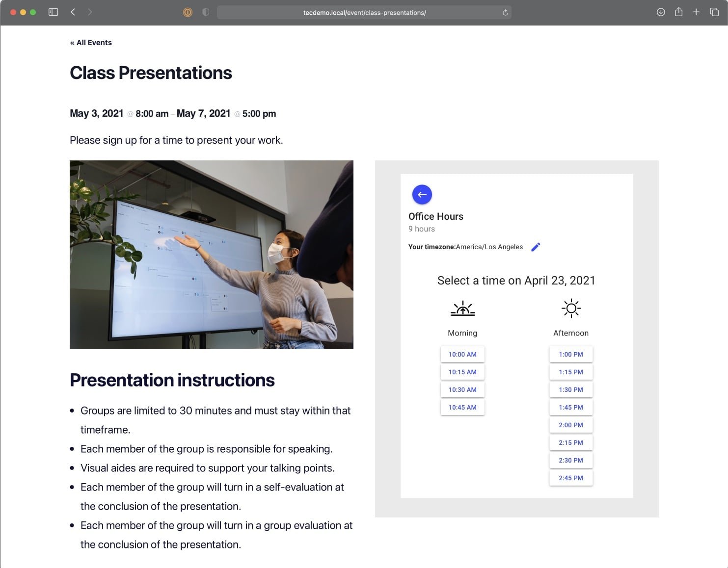Viewport: 728px width, 568px height.
Task: Pick the 1:45 PM time slot
Action: coord(571,407)
